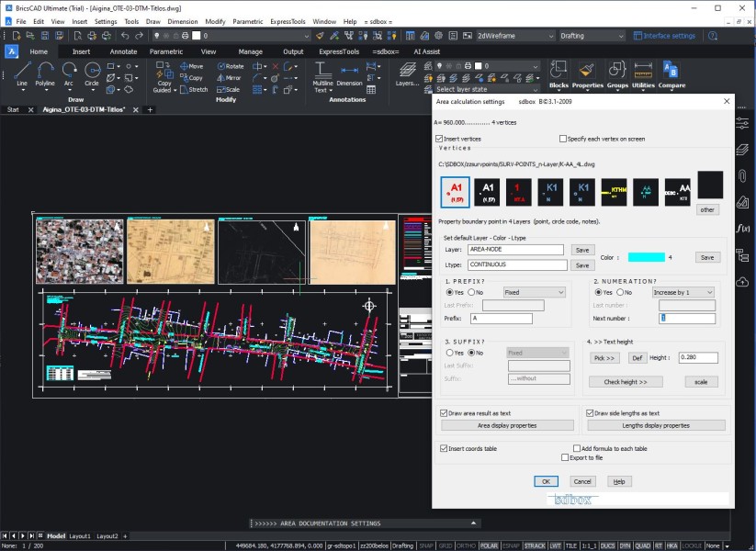Open the f(x) parameters side panel icon
756x551 pixels.
click(x=742, y=228)
